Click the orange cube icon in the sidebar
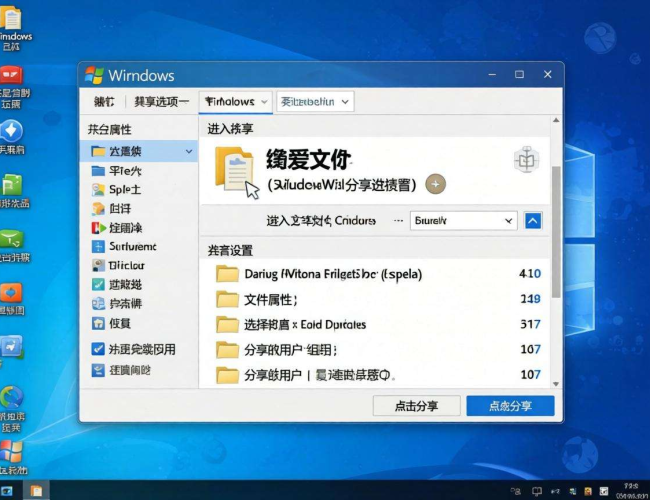This screenshot has height=500, width=650. (98, 209)
